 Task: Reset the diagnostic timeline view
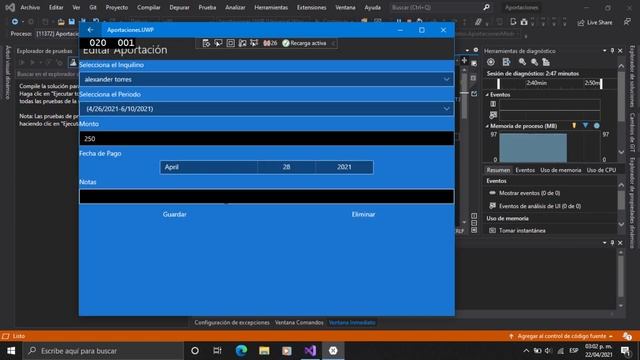pyautogui.click(x=546, y=62)
